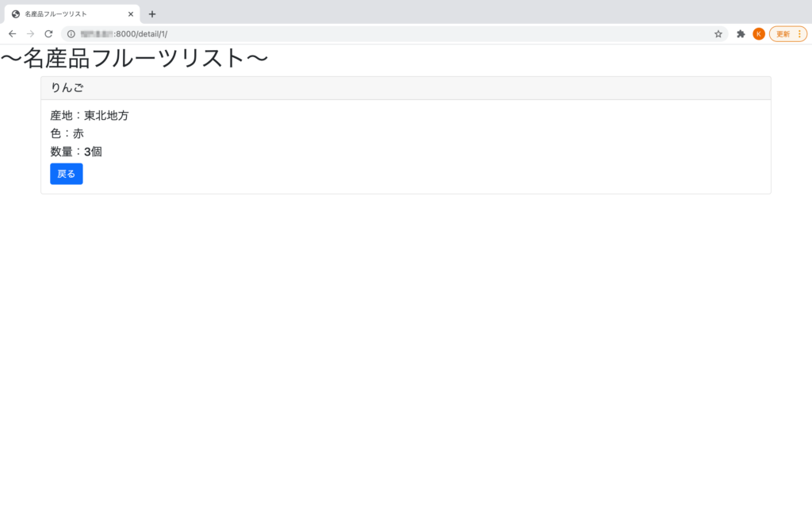
Task: Click the 戻る button
Action: coord(66,173)
